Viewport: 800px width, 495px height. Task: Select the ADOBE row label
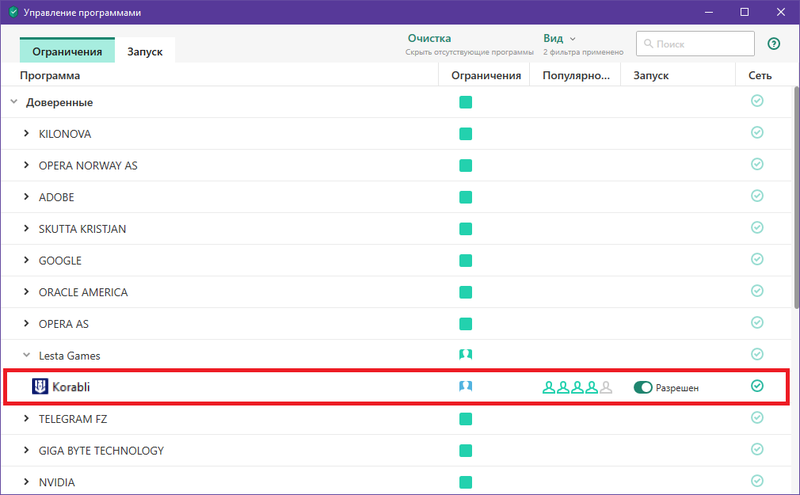click(57, 197)
